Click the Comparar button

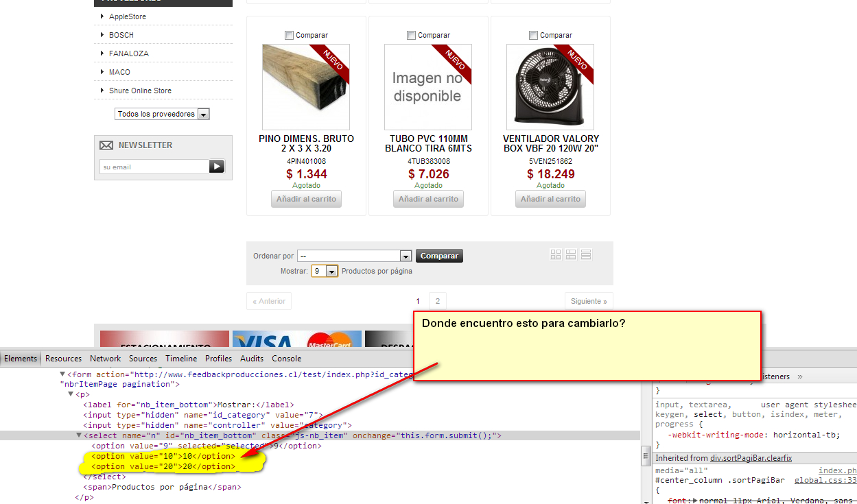click(x=439, y=256)
